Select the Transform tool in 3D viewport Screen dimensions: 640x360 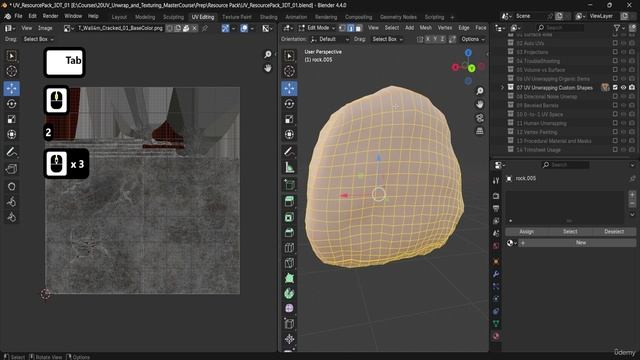289,134
